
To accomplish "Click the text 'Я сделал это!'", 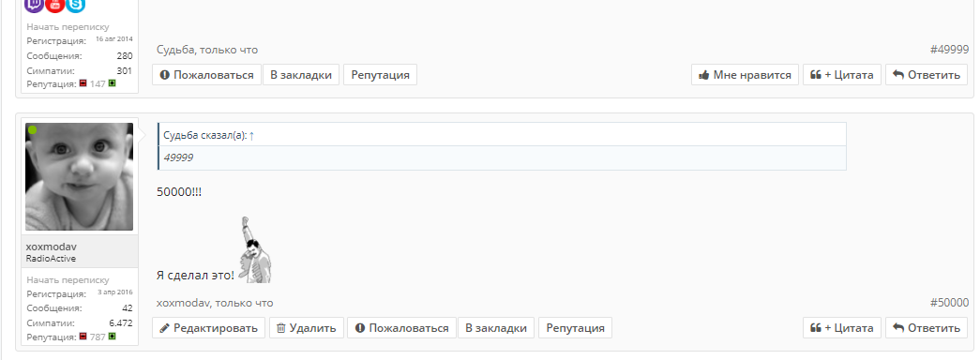I will [196, 275].
